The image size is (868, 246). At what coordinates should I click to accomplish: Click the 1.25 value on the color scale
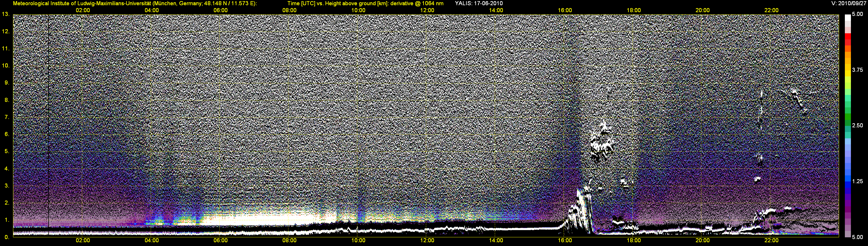(858, 181)
